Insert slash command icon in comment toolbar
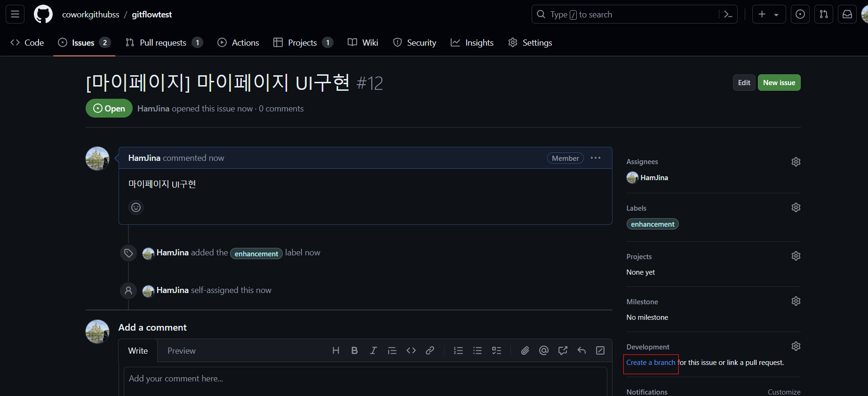 tap(600, 350)
